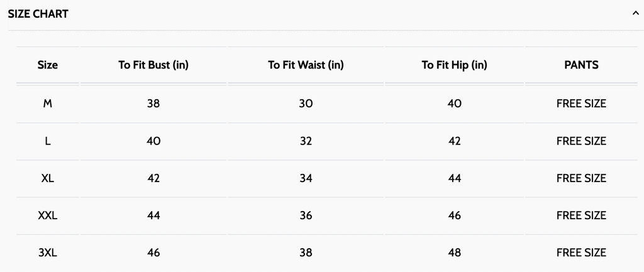Click bust value 38 for size M
644x272 pixels.
point(153,104)
